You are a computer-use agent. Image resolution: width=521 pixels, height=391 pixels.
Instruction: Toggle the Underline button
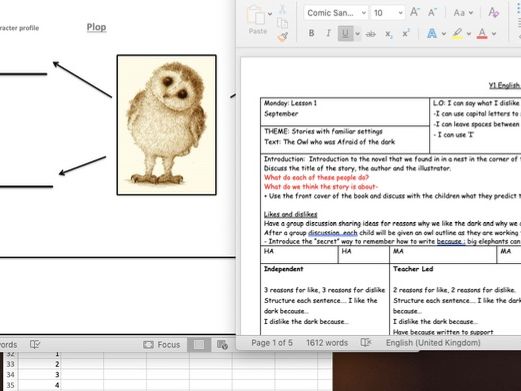(x=345, y=34)
